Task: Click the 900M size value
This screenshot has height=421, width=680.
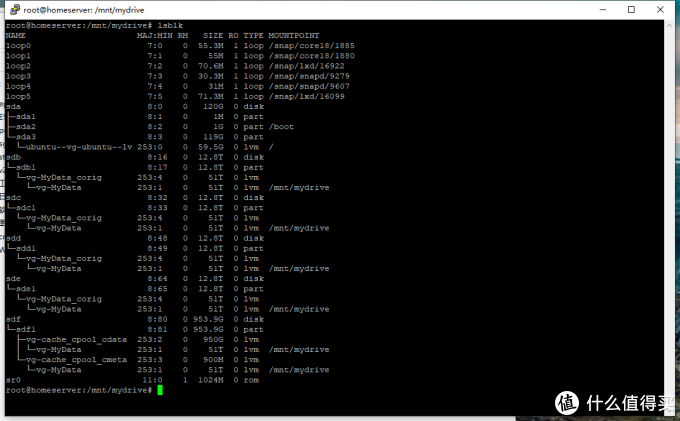Action: [x=213, y=360]
